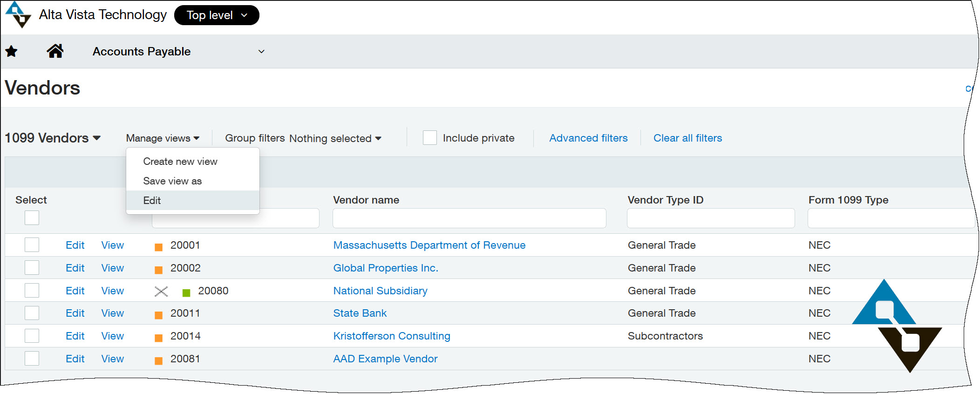Click the orange status square for 20011
The width and height of the screenshot is (980, 394).
coord(159,315)
